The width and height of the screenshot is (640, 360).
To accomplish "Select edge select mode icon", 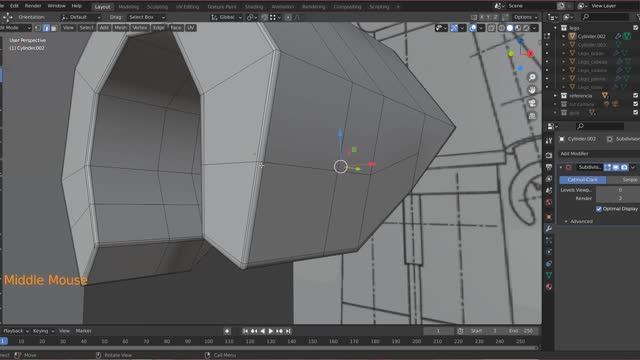I will (x=46, y=28).
